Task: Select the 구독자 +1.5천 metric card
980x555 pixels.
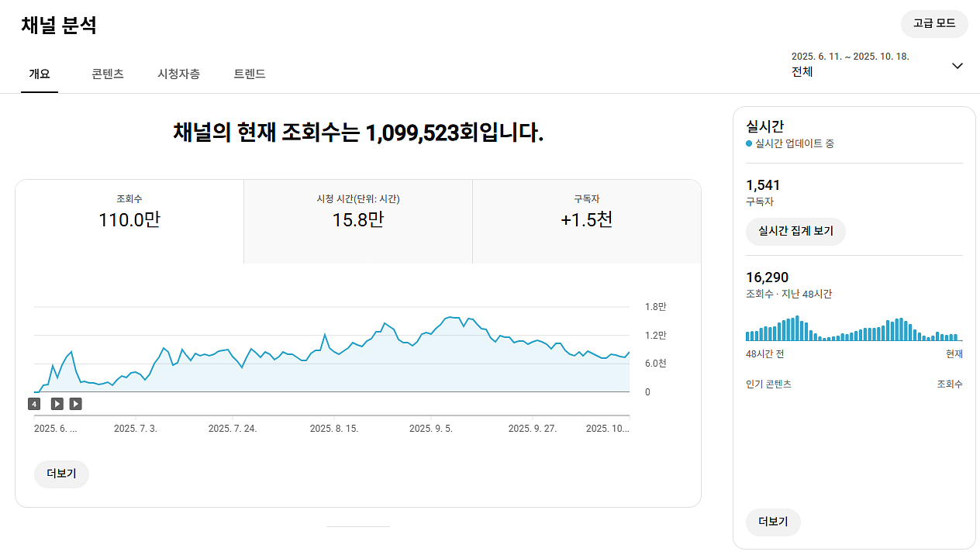Action: [586, 222]
